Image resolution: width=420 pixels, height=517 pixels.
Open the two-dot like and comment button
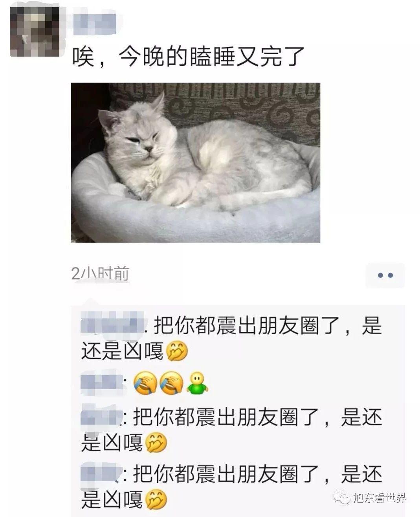coord(385,275)
